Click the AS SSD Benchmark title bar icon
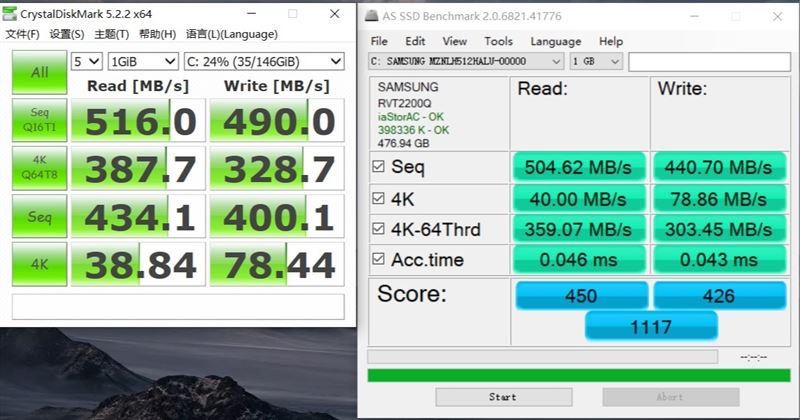This screenshot has width=800, height=420. [372, 16]
